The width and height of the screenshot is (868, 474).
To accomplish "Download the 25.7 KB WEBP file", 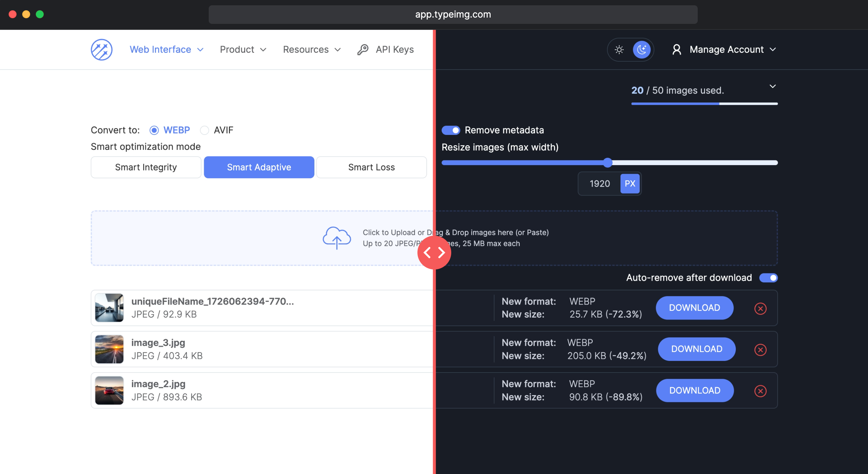I will click(x=694, y=308).
